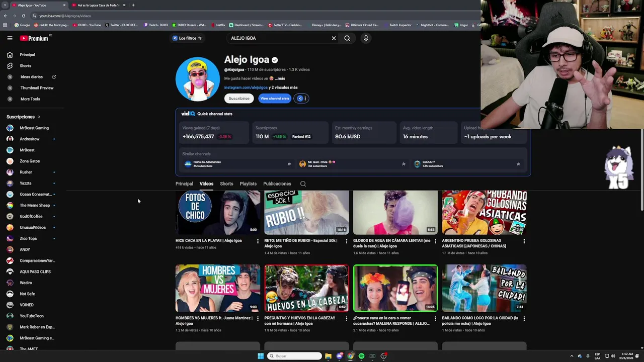Track similar channel Reino de Adivinanzas
644x362 pixels.
tap(289, 164)
